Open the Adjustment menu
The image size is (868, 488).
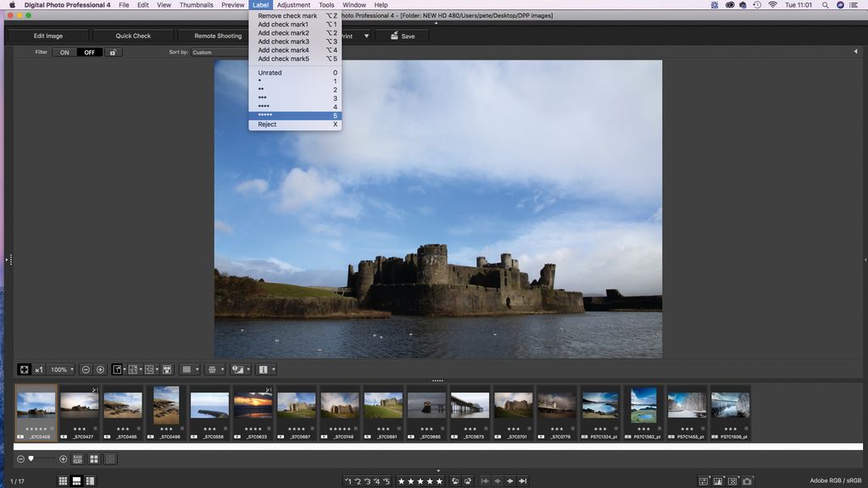point(294,5)
